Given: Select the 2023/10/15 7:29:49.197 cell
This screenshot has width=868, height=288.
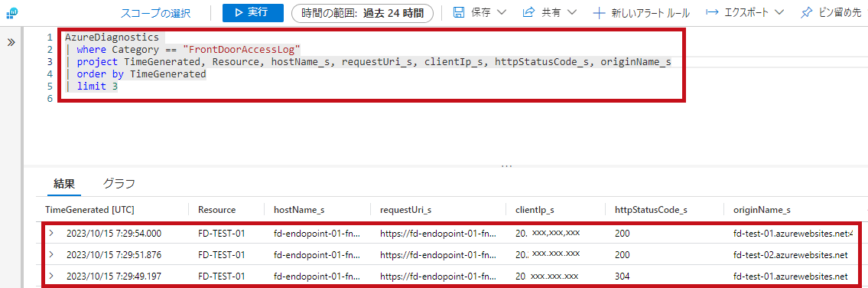Looking at the screenshot, I should (114, 276).
